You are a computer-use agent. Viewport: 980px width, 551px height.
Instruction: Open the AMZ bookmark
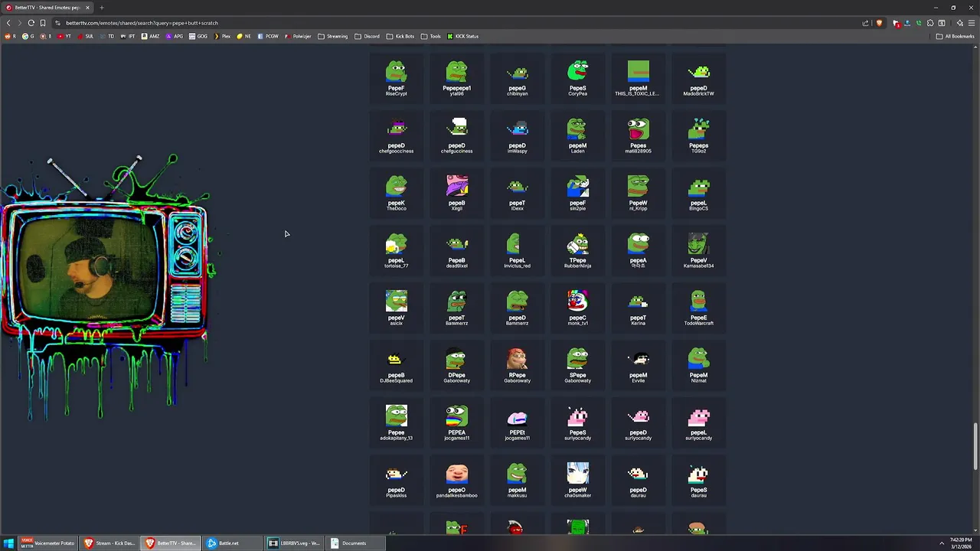coord(151,36)
